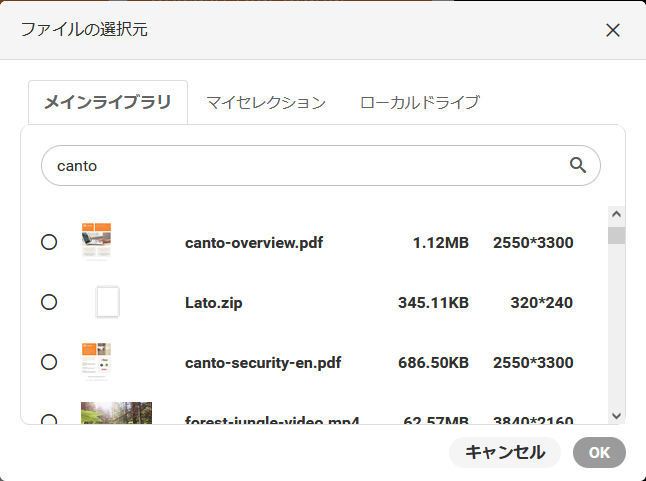
Task: Click the canto-security-en.pdf thumbnail
Action: [96, 361]
